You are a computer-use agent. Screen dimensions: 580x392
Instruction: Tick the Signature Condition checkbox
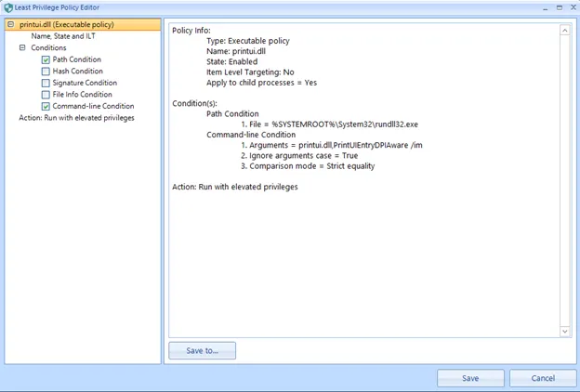46,83
